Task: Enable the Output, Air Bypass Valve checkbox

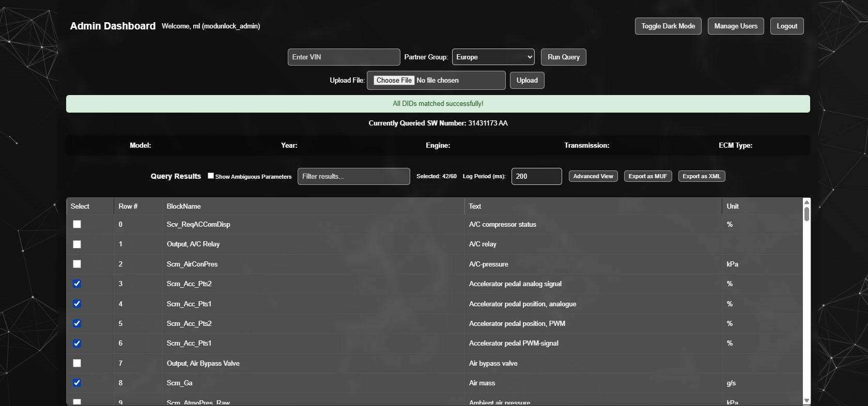Action: pyautogui.click(x=77, y=363)
